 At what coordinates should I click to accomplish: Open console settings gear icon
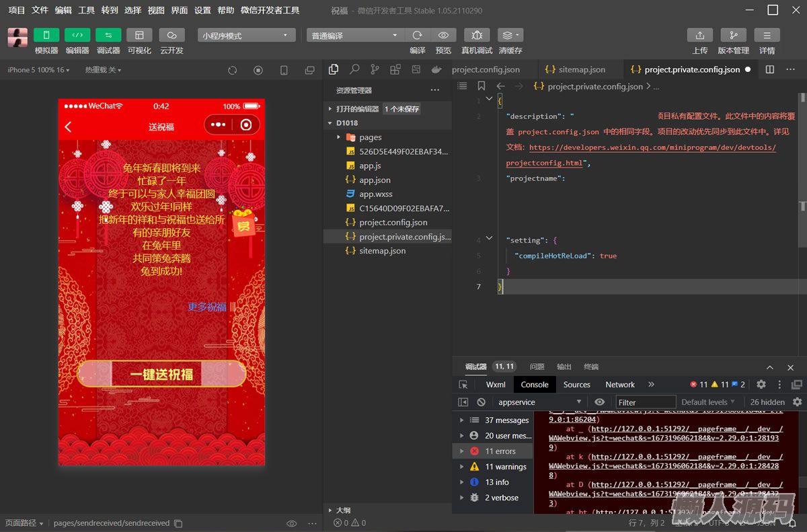coord(797,402)
